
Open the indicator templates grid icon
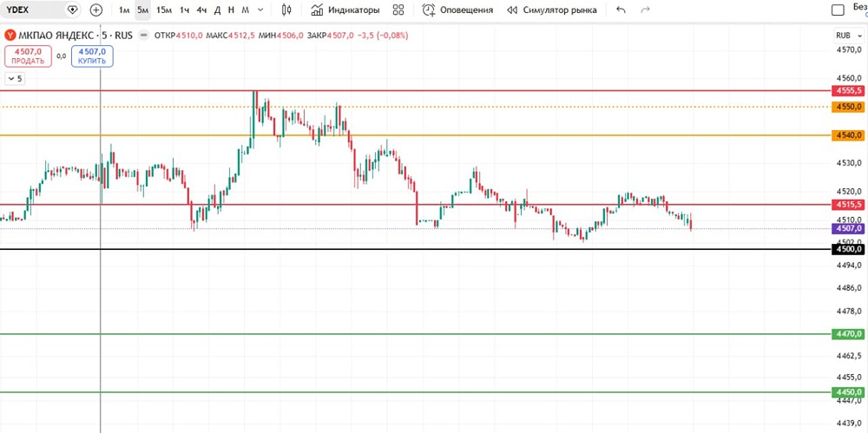[x=398, y=10]
